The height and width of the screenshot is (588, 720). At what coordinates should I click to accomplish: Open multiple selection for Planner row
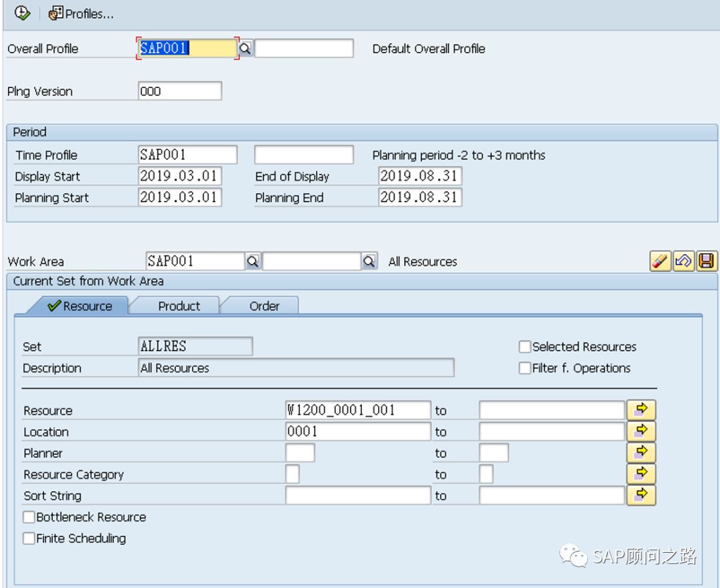click(x=641, y=453)
